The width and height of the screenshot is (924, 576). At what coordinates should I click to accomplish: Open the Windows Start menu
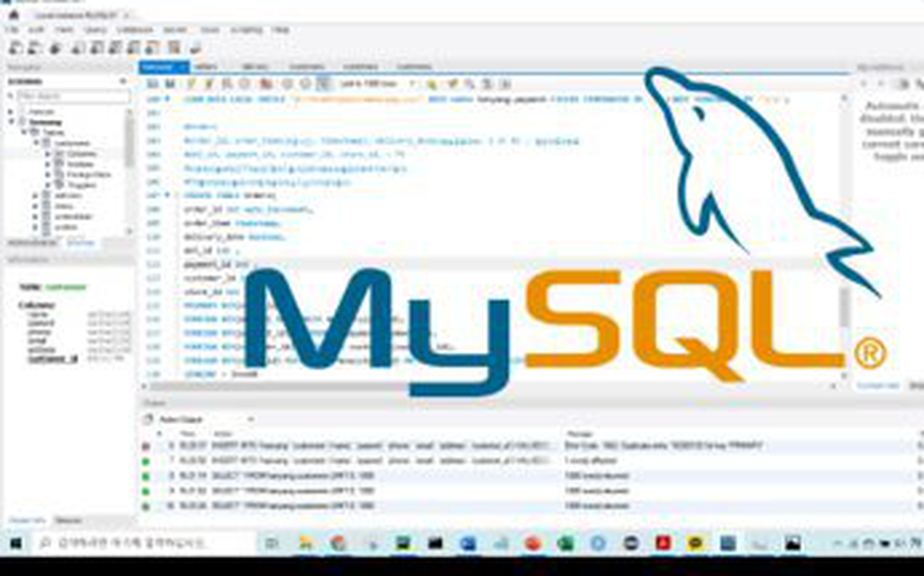pyautogui.click(x=15, y=543)
